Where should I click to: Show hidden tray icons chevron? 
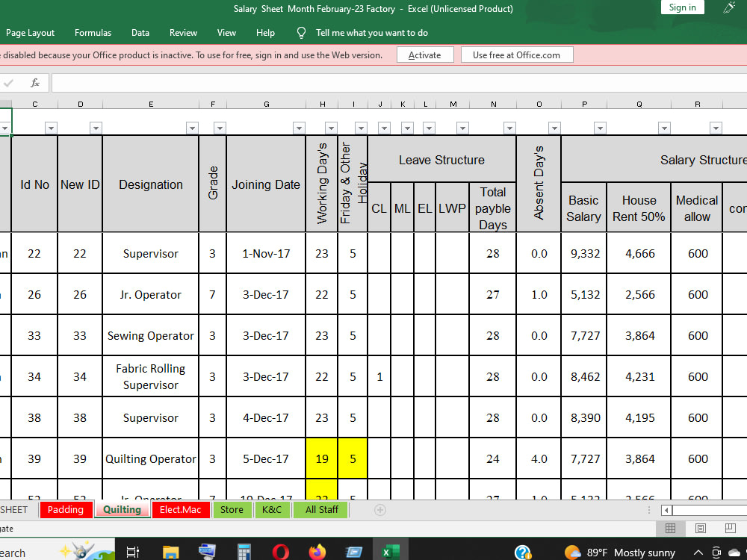point(698,553)
